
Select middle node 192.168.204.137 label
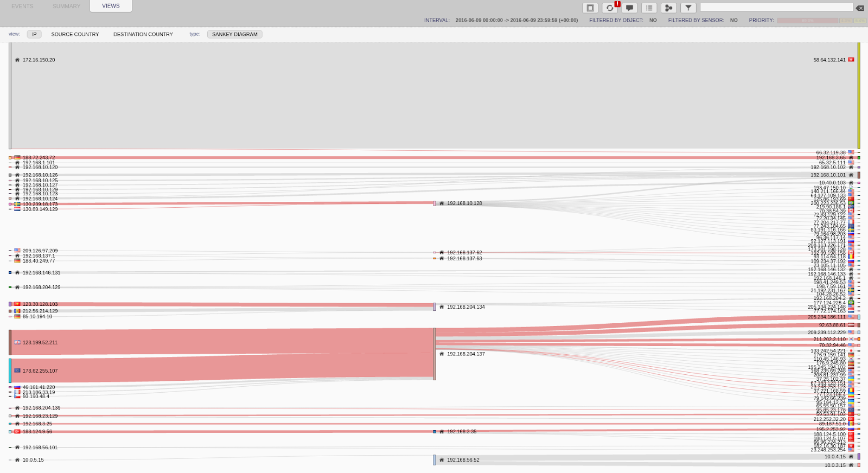point(466,354)
